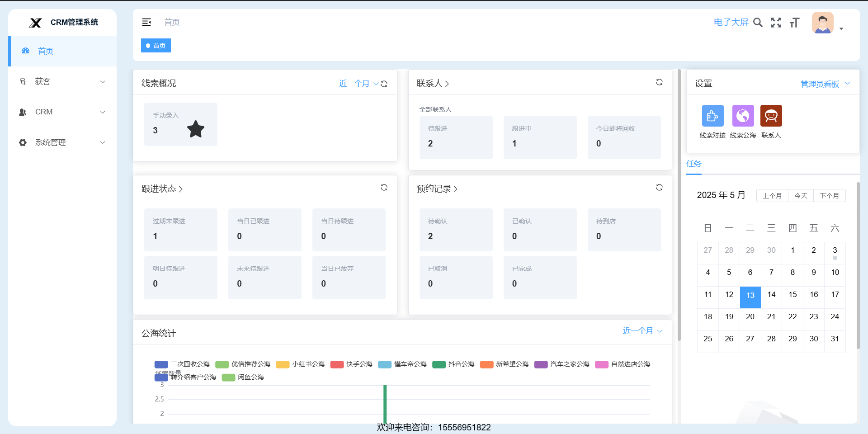
Task: Collapse the sidebar with the hamburger icon
Action: click(x=146, y=22)
